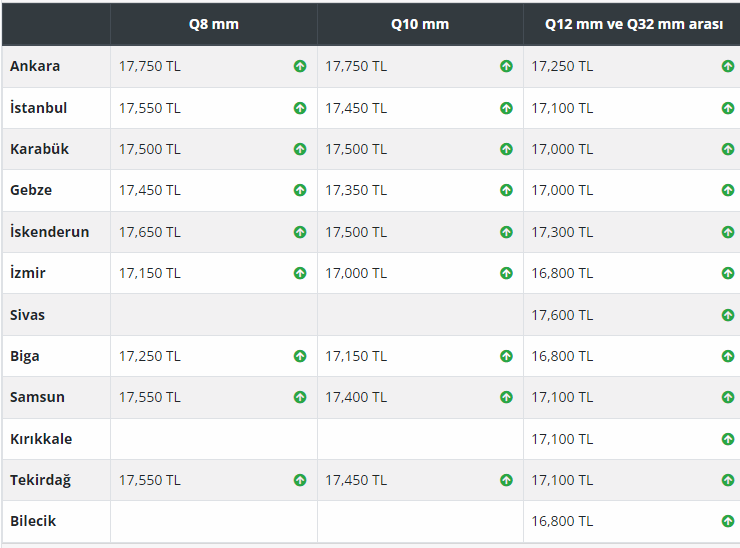Select the Q8 mm column header

tap(214, 24)
